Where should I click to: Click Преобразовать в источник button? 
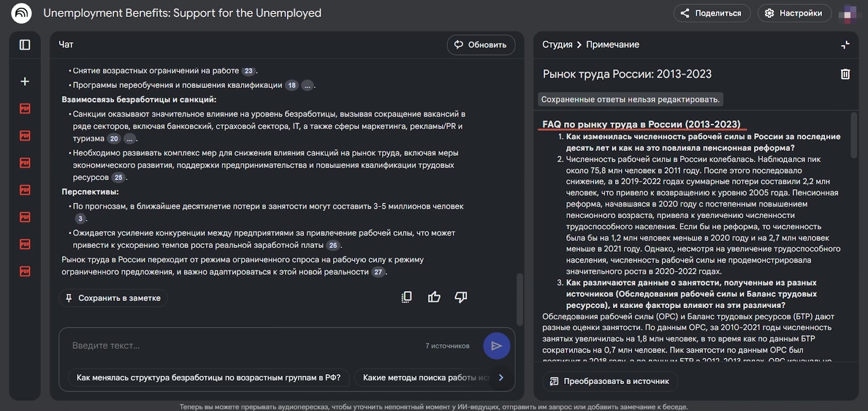610,381
